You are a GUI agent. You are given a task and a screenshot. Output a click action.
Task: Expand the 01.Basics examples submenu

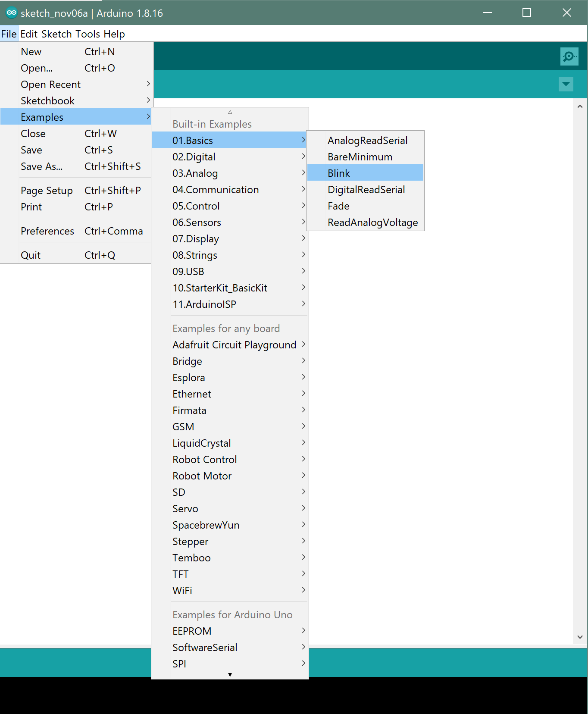(230, 141)
